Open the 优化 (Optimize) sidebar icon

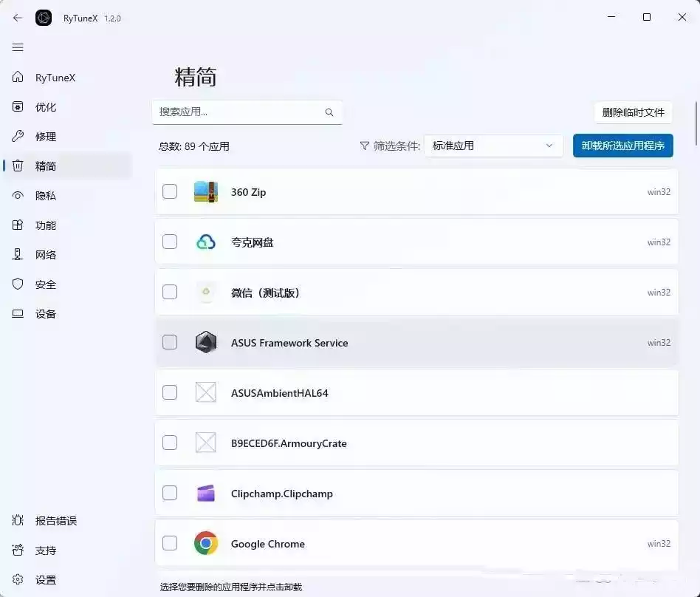18,106
